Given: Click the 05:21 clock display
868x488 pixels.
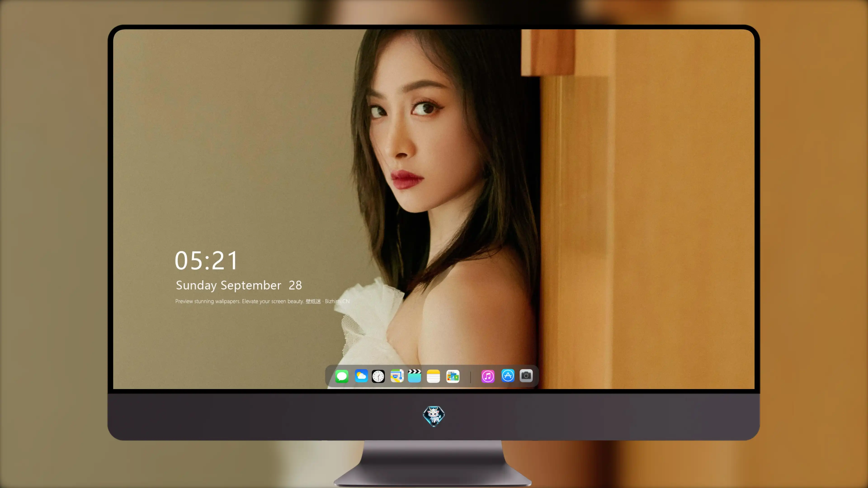Looking at the screenshot, I should (x=206, y=261).
